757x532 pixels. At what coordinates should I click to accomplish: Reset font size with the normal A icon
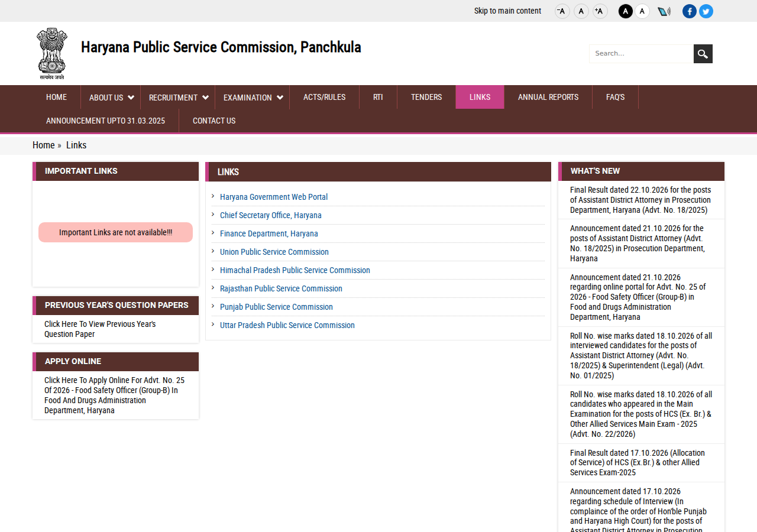tap(581, 11)
